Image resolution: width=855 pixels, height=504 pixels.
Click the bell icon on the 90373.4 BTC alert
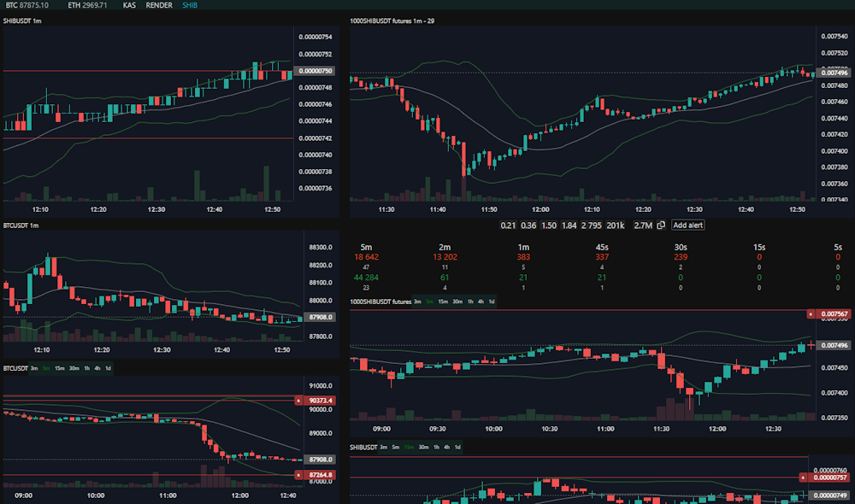coord(298,401)
